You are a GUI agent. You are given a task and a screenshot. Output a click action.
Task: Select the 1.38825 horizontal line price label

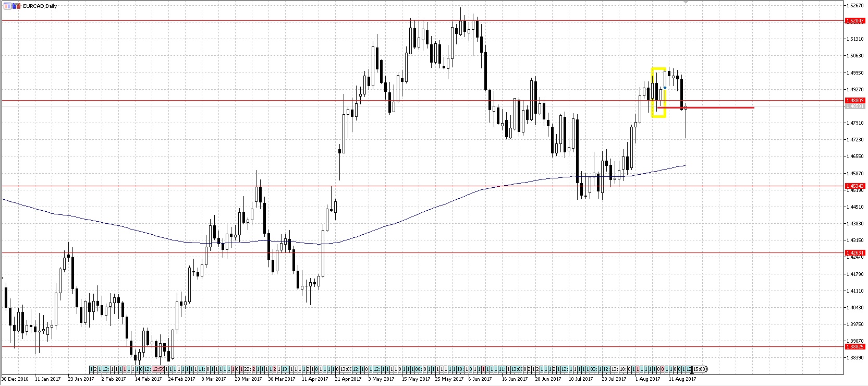(855, 346)
